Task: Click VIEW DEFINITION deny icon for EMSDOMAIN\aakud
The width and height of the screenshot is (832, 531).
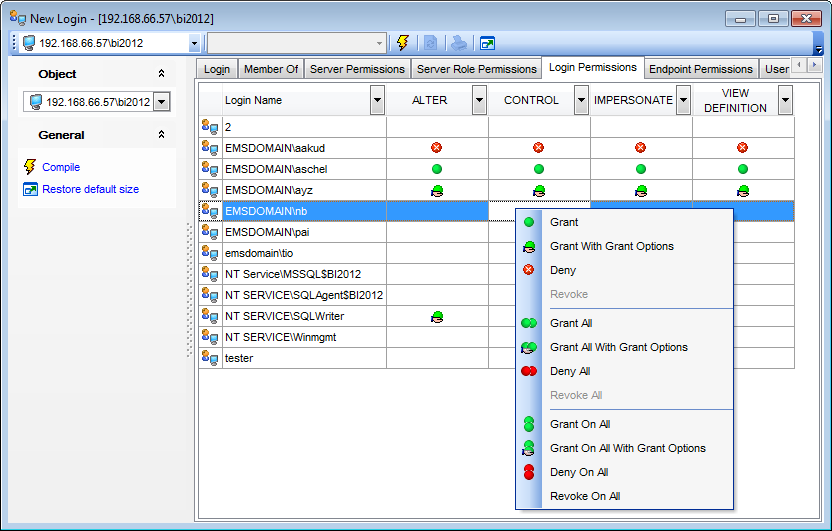Action: 742,147
